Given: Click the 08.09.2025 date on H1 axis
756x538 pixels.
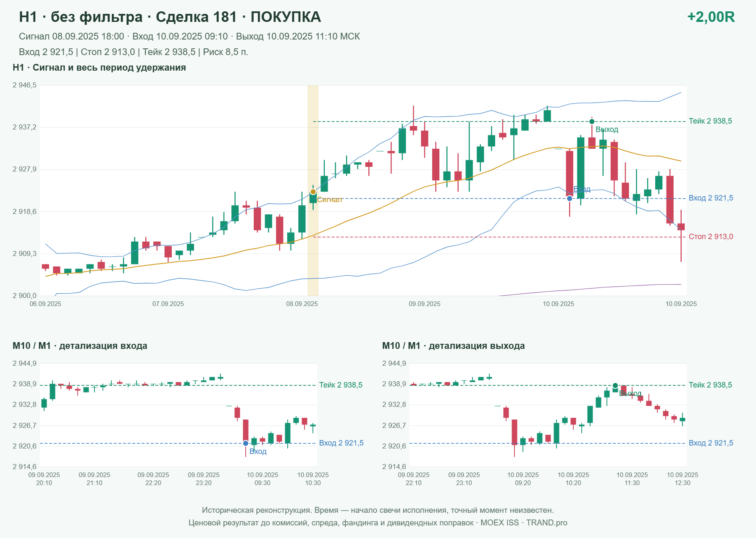Looking at the screenshot, I should [302, 304].
